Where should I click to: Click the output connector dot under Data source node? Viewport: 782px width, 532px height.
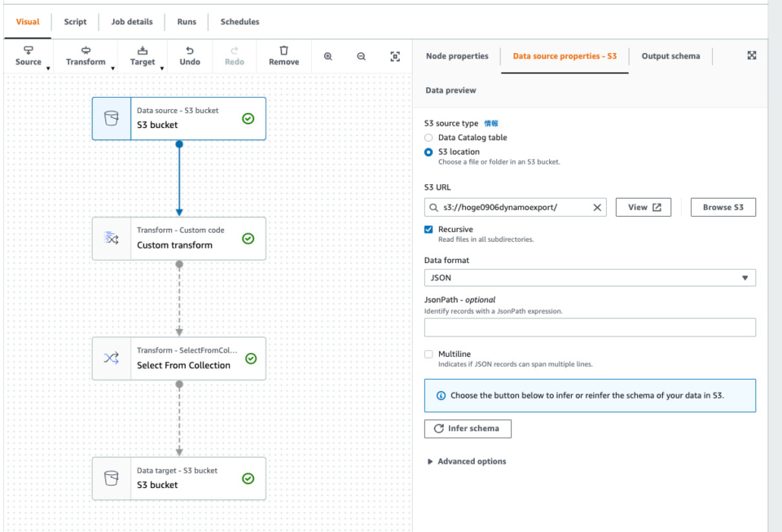pyautogui.click(x=179, y=144)
